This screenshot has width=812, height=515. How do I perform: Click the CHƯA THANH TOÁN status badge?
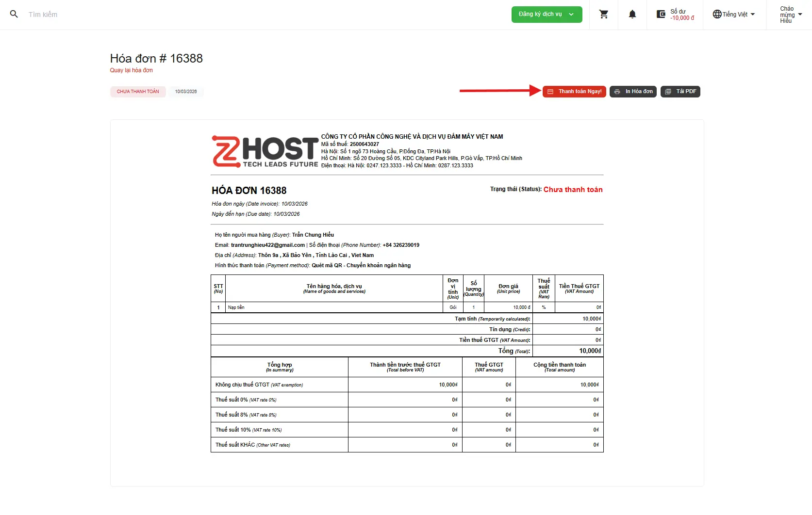click(x=138, y=92)
